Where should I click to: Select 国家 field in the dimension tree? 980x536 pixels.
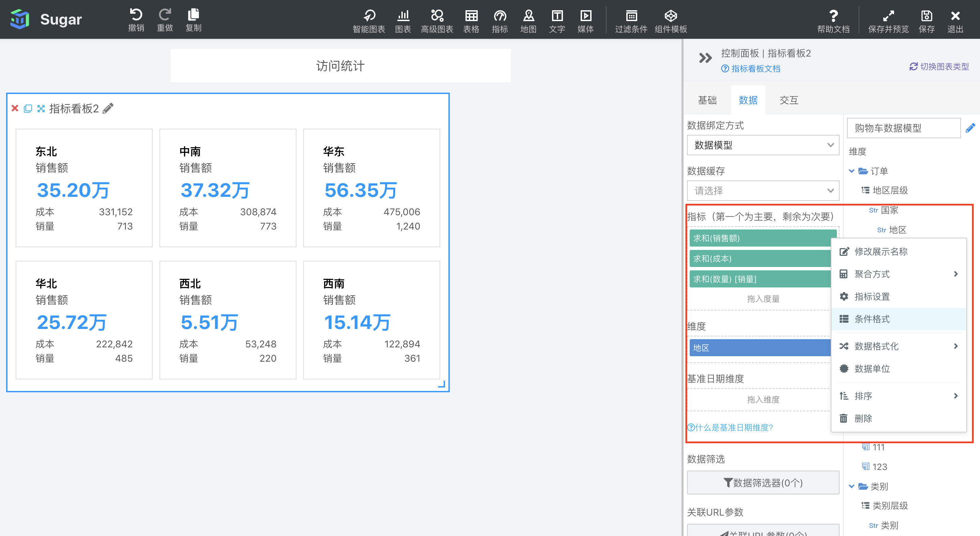click(883, 210)
